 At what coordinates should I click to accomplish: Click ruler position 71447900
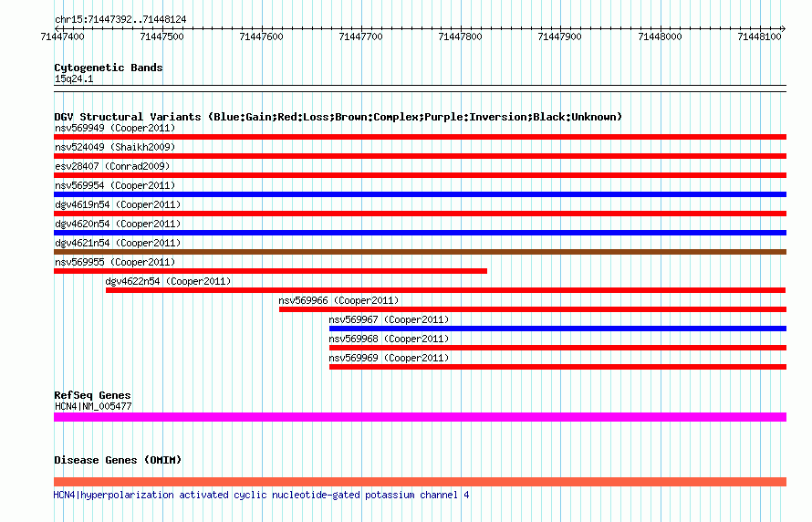tap(560, 37)
